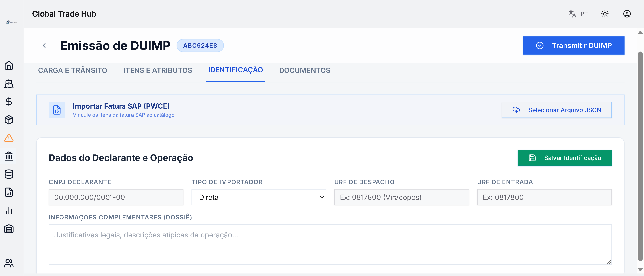This screenshot has width=644, height=276.
Task: Click scrollbar up arrow
Action: click(640, 33)
